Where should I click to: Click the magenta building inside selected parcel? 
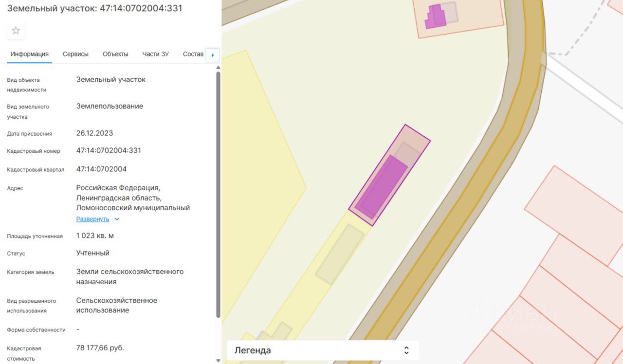click(x=381, y=186)
